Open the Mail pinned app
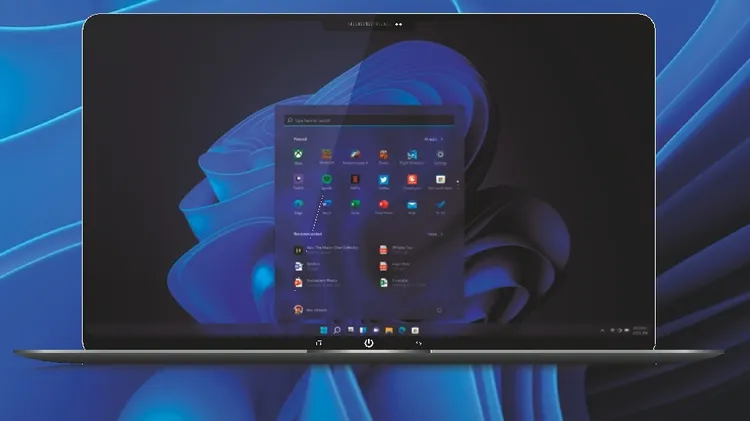 pyautogui.click(x=412, y=205)
